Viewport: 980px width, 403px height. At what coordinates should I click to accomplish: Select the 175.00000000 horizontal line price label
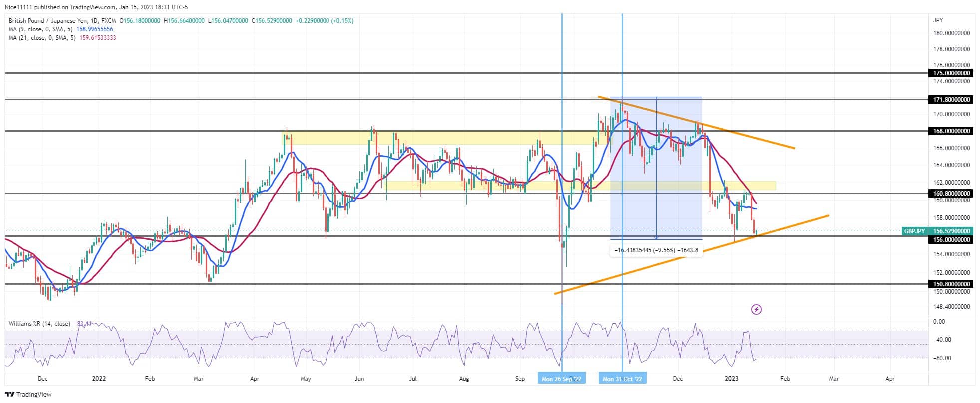[952, 73]
